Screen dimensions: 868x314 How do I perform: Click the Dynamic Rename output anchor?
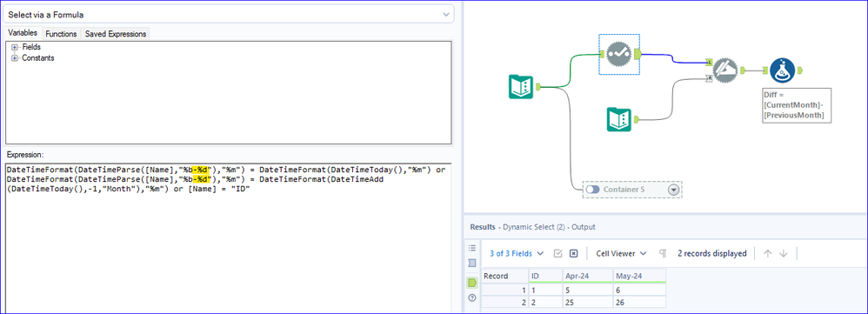(743, 70)
